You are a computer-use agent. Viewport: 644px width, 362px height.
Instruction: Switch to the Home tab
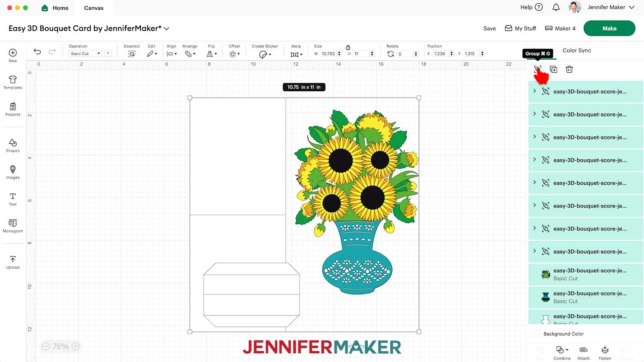click(x=55, y=8)
